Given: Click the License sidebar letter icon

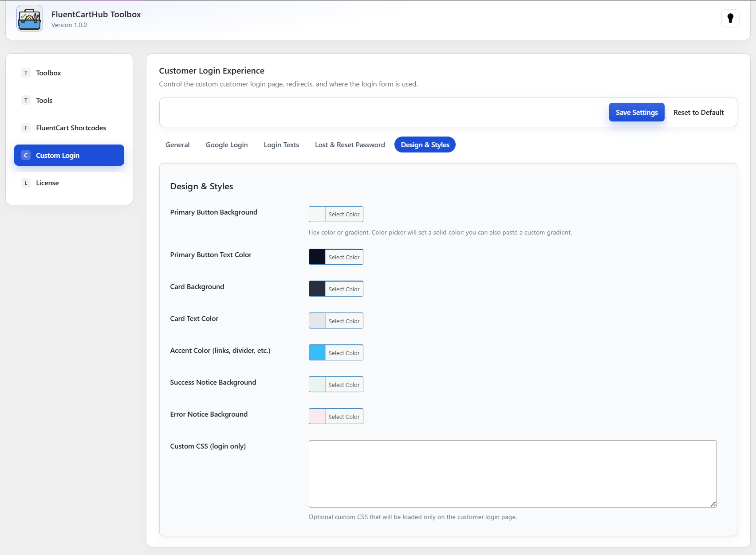Looking at the screenshot, I should point(26,183).
